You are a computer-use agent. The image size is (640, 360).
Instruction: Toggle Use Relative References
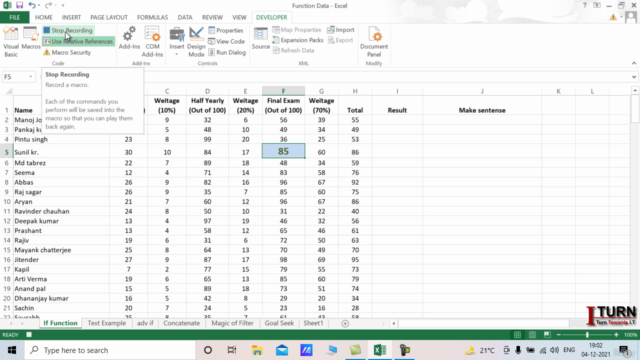[78, 41]
